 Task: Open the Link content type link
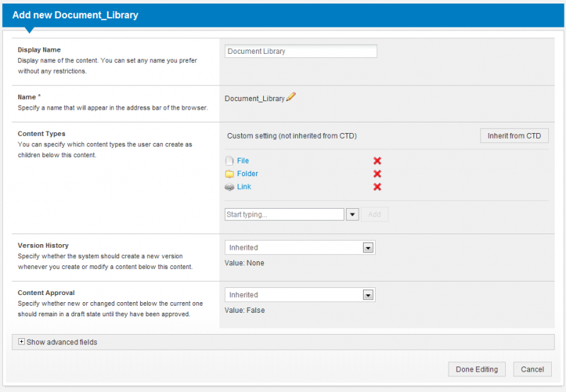(x=244, y=187)
